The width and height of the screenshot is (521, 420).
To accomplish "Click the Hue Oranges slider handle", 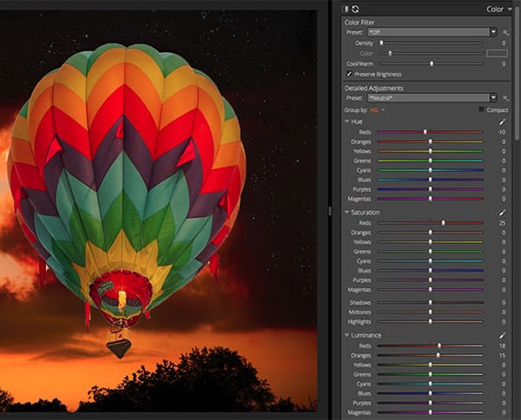I will point(431,141).
